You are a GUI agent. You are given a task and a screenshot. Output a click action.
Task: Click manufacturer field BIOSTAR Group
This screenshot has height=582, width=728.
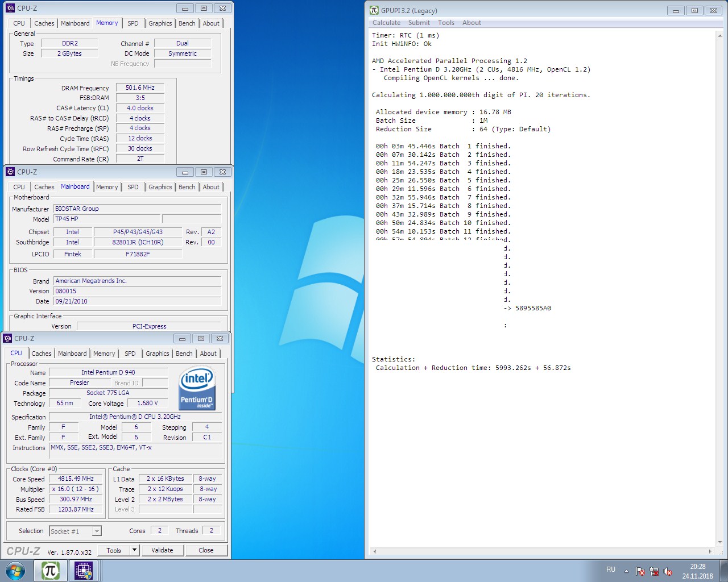137,209
